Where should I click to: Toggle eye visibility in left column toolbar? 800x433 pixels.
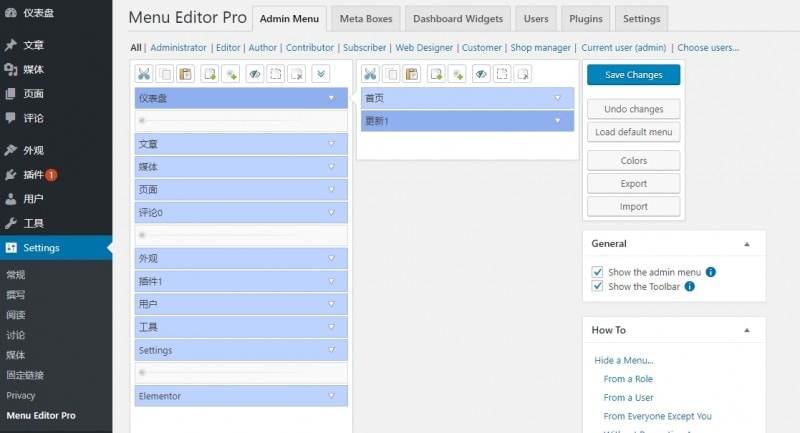(255, 74)
